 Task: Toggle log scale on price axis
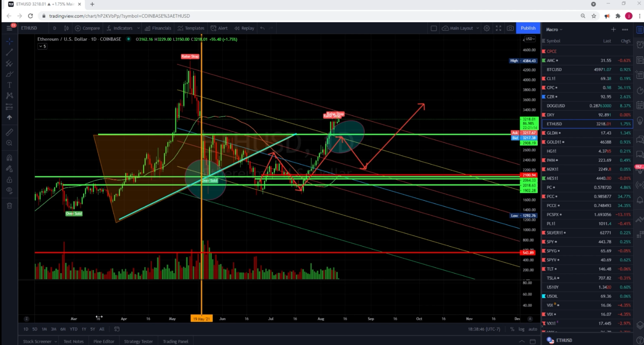coord(521,329)
